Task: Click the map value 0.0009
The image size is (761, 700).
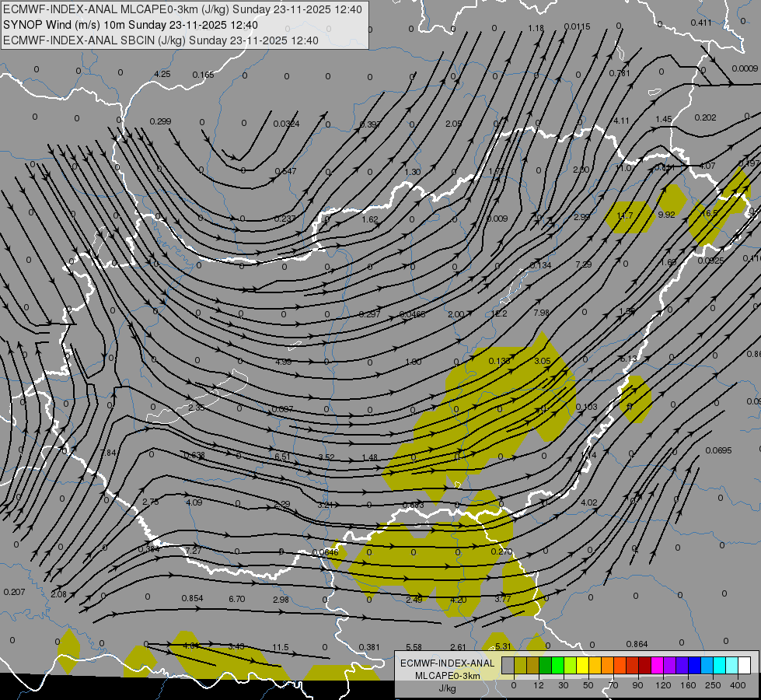Action: [x=745, y=68]
